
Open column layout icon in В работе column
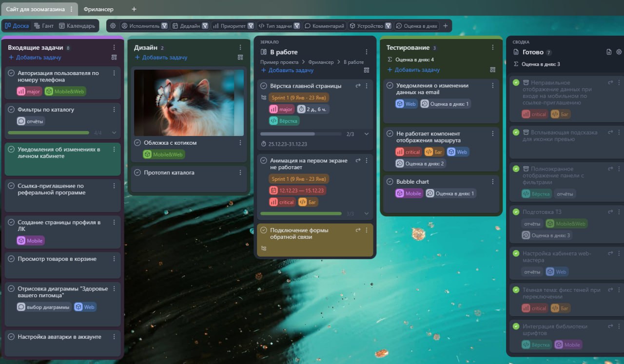pos(367,70)
